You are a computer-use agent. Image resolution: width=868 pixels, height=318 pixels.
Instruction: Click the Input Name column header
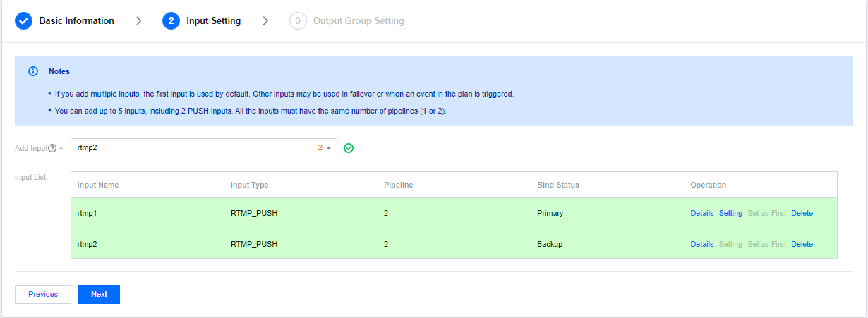(98, 185)
